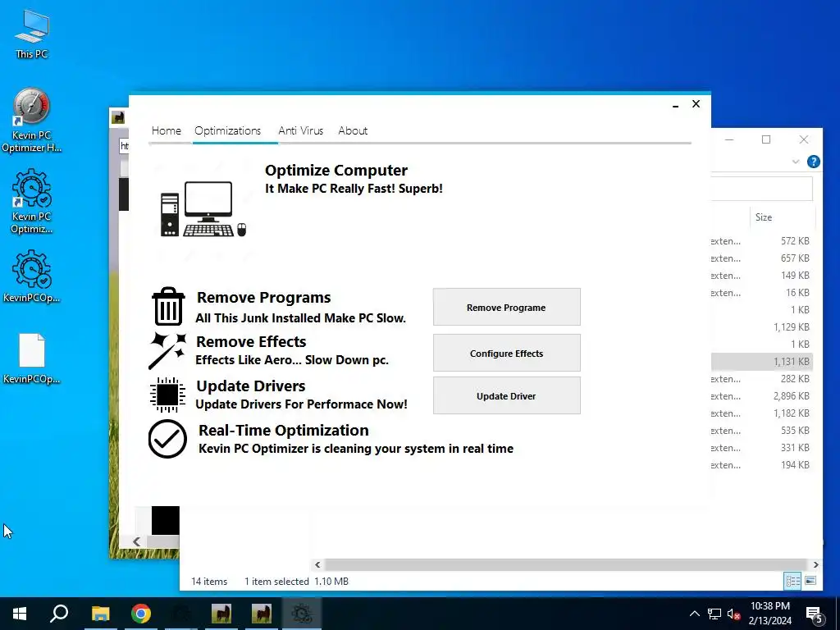
Task: Switch to the Optimizations tab
Action: tap(228, 130)
